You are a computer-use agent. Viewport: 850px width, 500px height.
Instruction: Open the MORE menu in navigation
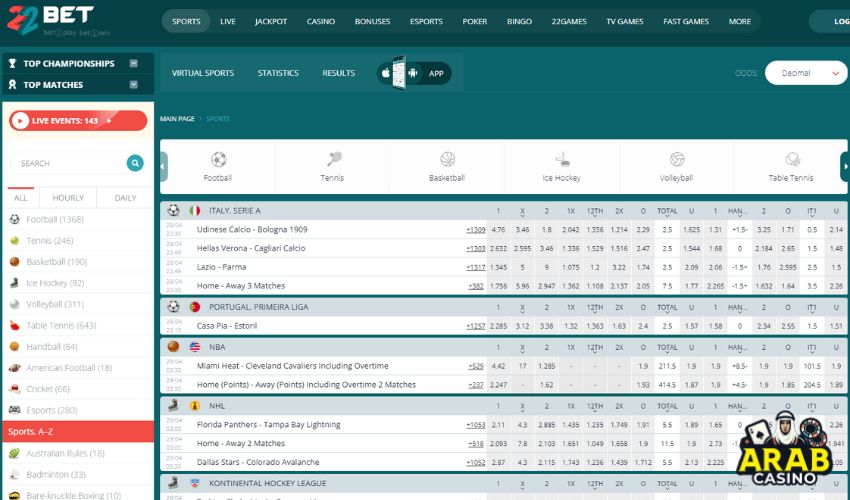[739, 22]
